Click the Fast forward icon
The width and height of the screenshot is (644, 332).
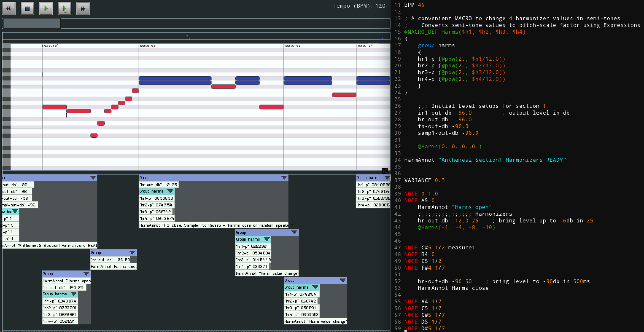coord(84,7)
